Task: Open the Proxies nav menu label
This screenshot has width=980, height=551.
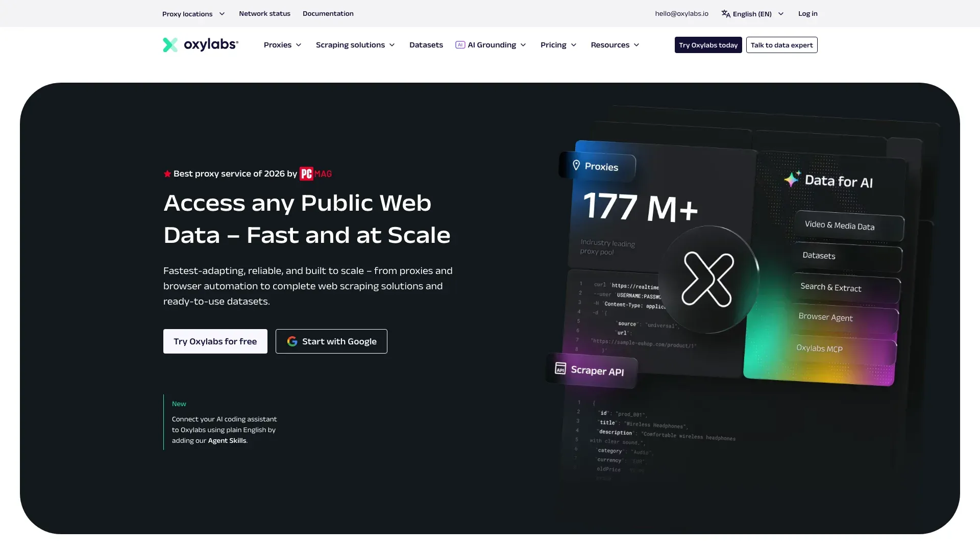Action: coord(278,45)
